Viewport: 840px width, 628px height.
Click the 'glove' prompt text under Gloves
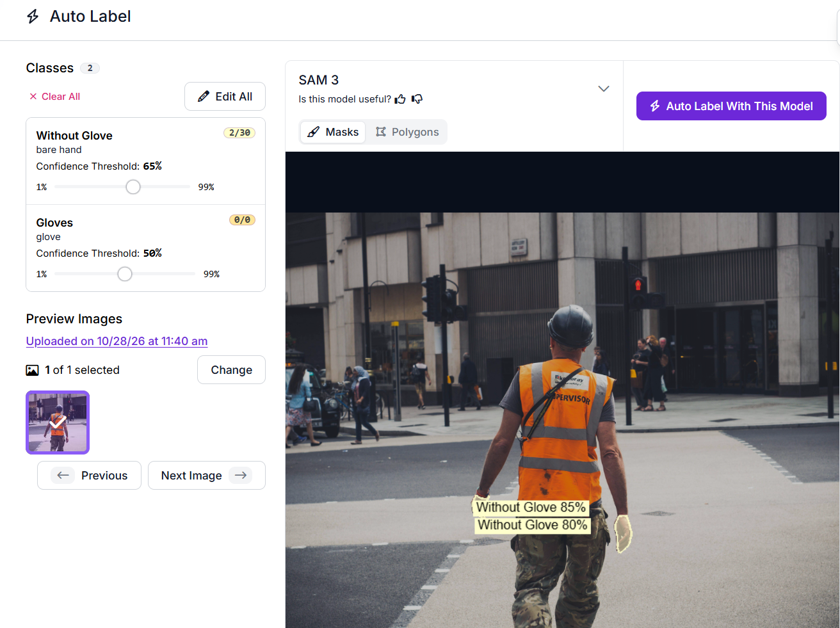[x=49, y=237]
